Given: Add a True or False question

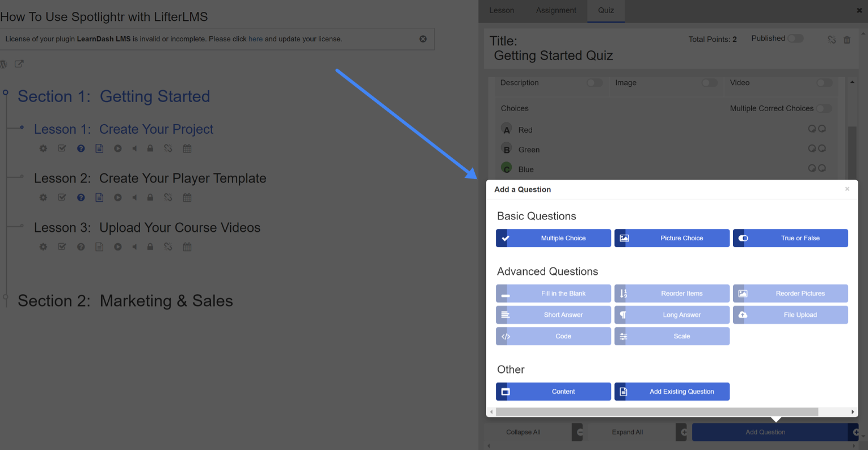Looking at the screenshot, I should (x=790, y=238).
